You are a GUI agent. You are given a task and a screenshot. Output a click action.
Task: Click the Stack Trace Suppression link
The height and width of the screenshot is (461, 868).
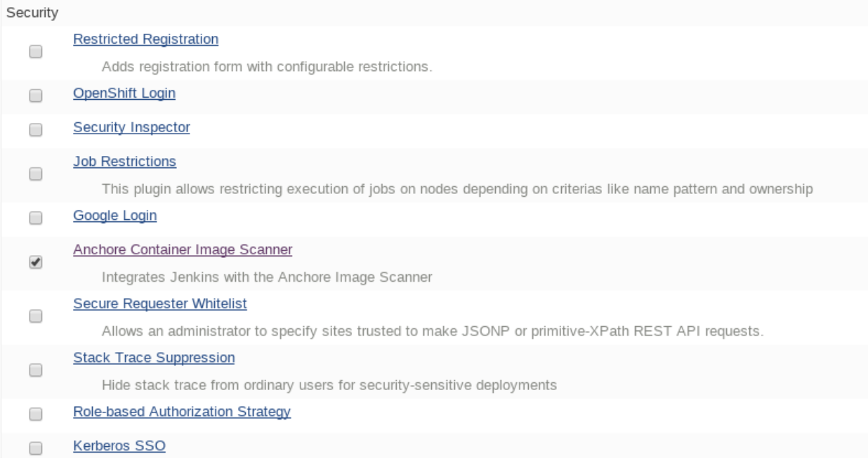[153, 358]
